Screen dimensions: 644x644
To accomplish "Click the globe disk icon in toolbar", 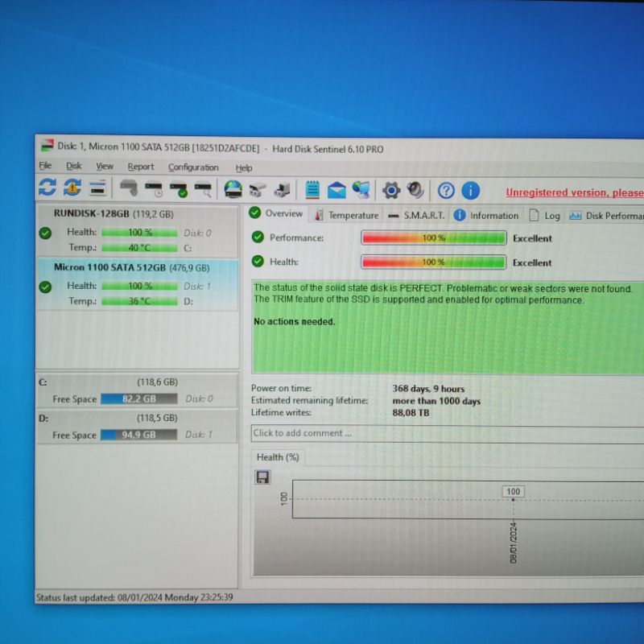I will point(233,189).
